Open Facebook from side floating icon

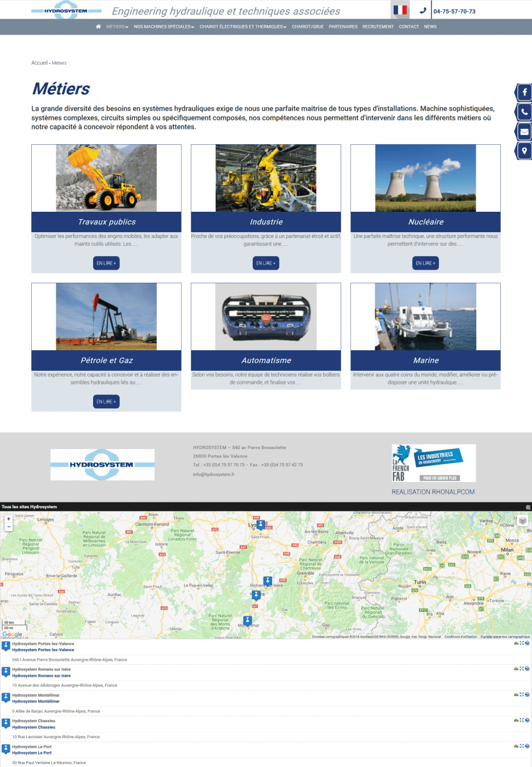pyautogui.click(x=524, y=92)
